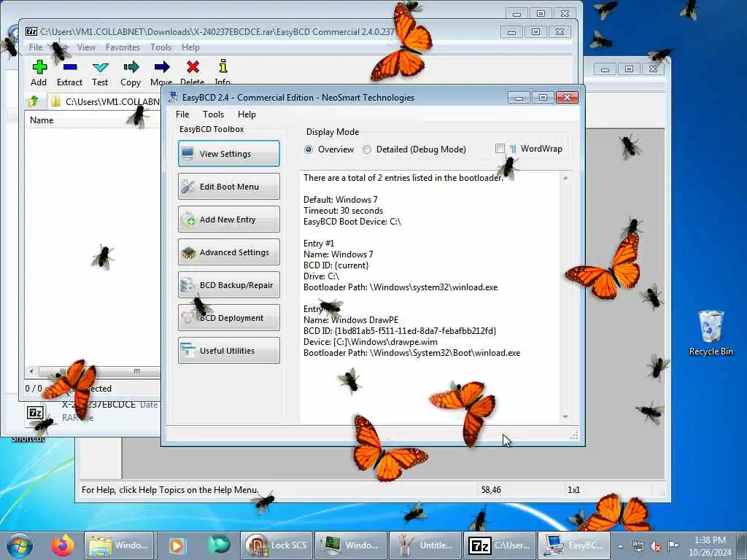
Task: Click the Info icon in 7-Zip toolbar
Action: pyautogui.click(x=222, y=66)
